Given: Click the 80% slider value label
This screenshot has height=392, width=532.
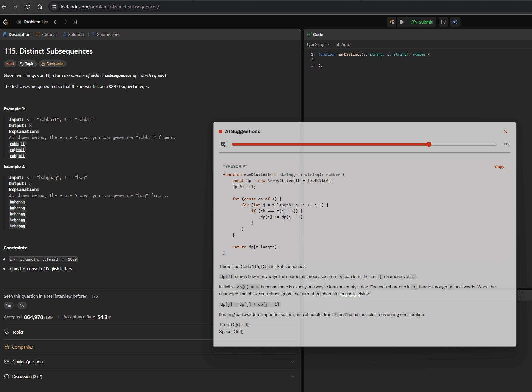Looking at the screenshot, I should click(506, 144).
